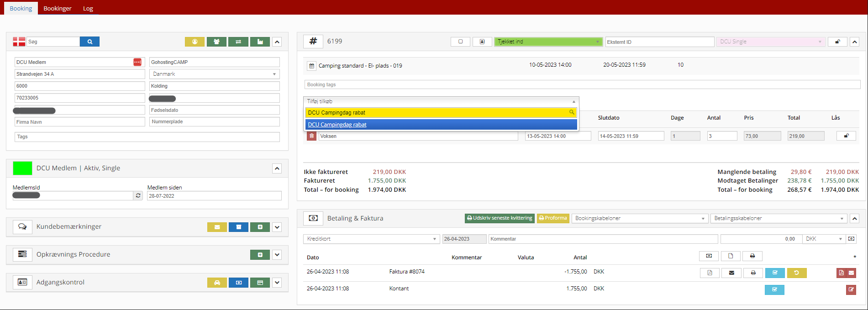
Task: Click the red edit icon on Kontant row
Action: (x=851, y=289)
